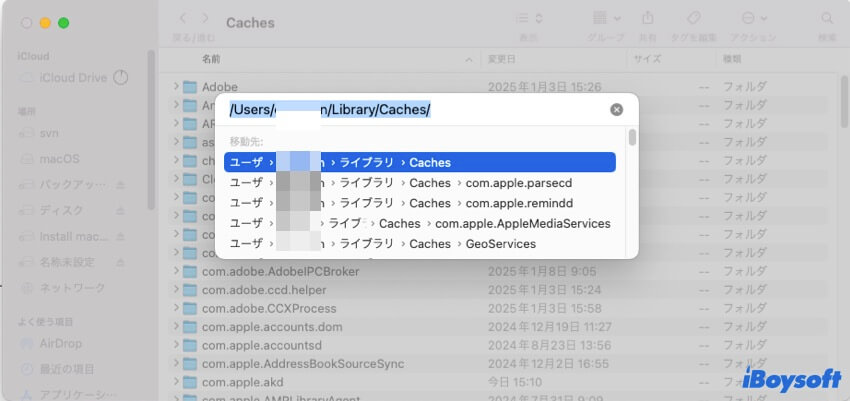Click the green zoom window button
The height and width of the screenshot is (401, 850).
click(x=63, y=23)
